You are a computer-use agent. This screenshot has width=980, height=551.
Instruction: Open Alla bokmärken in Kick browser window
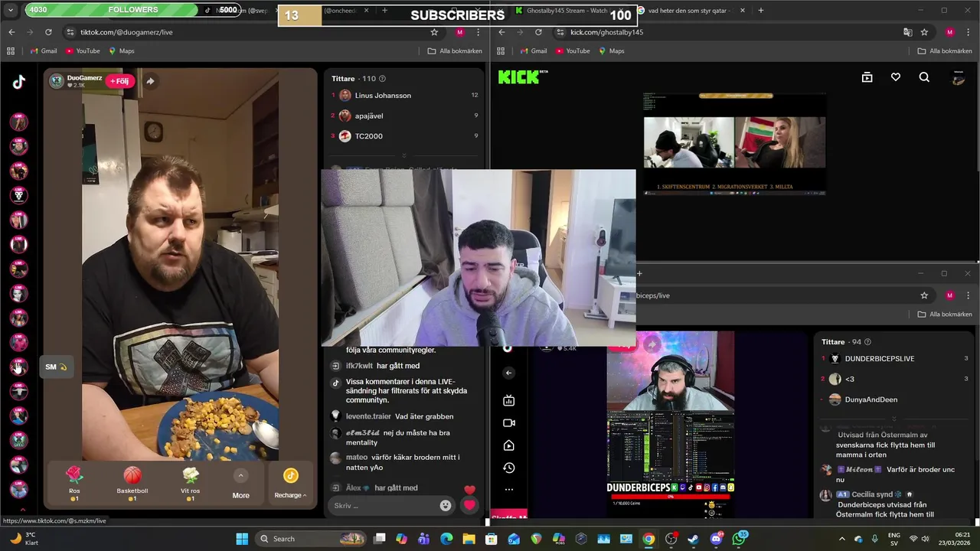945,51
